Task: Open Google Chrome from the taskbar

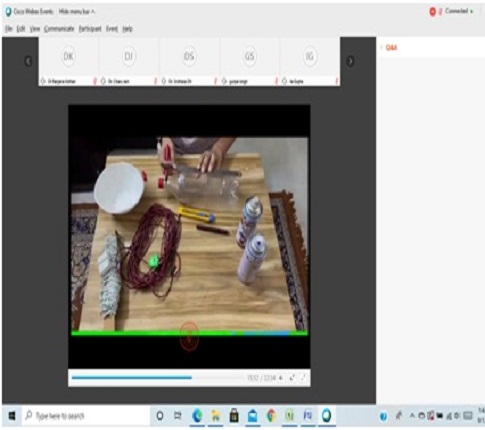Action: tap(271, 416)
